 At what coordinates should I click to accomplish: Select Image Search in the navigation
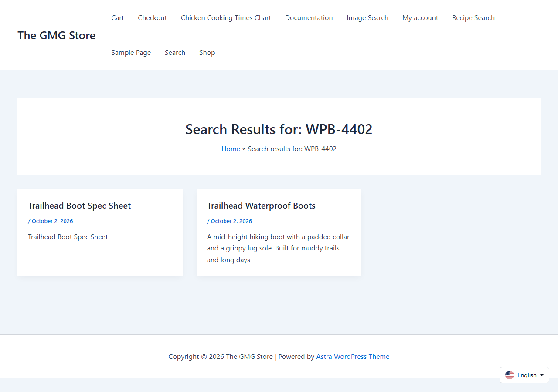[367, 18]
